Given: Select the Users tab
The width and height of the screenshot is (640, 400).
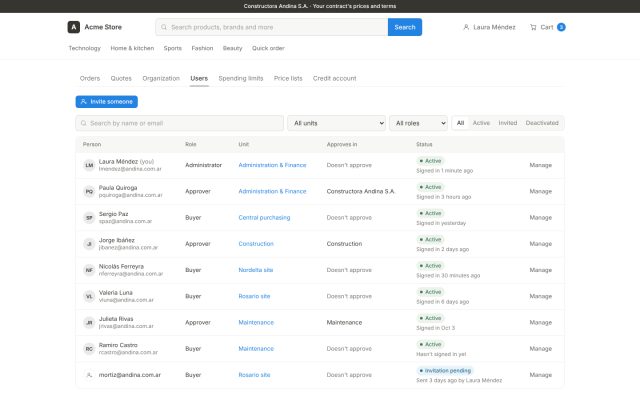Looking at the screenshot, I should pyautogui.click(x=199, y=78).
